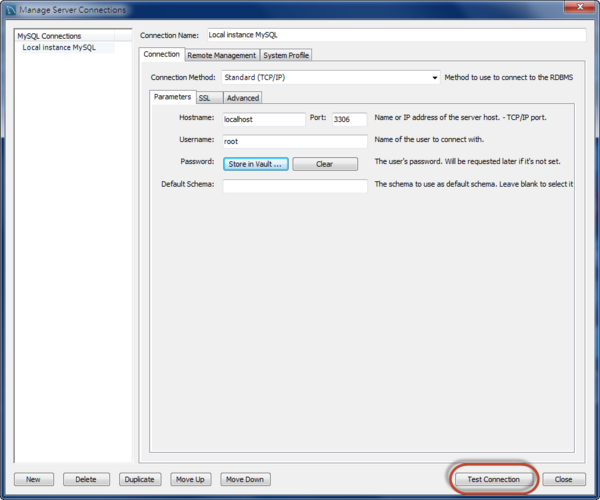Click the Test Connection button

494,479
